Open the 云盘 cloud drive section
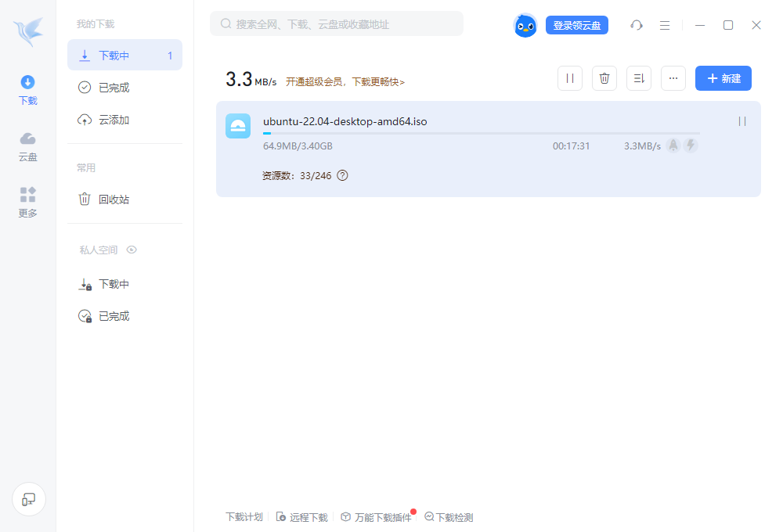The height and width of the screenshot is (532, 783). pos(28,146)
